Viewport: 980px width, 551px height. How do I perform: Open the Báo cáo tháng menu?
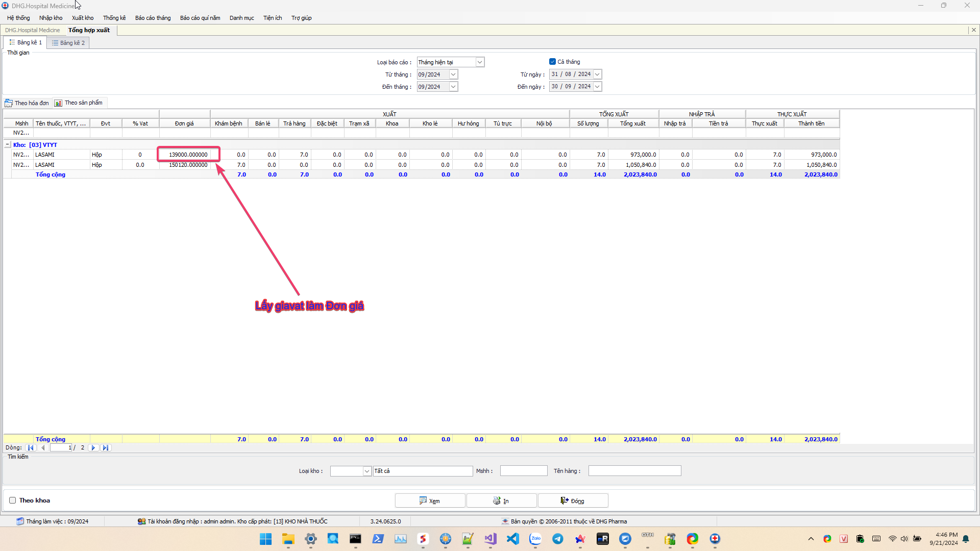tap(153, 18)
